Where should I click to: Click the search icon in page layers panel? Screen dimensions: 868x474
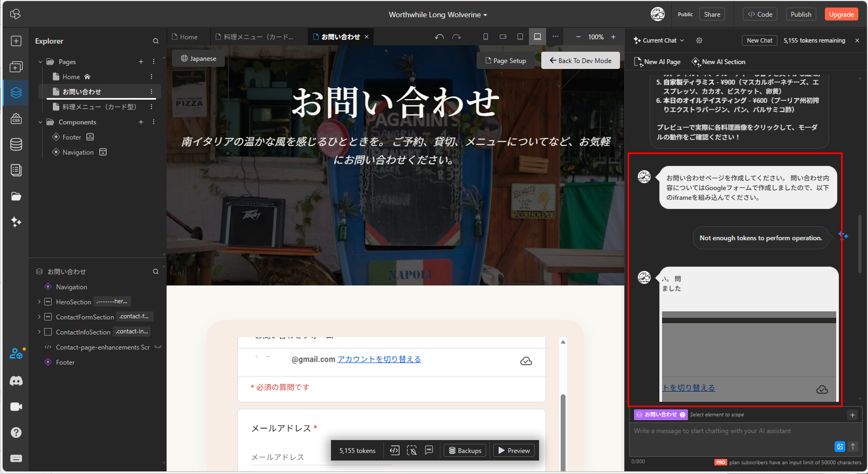(x=156, y=271)
